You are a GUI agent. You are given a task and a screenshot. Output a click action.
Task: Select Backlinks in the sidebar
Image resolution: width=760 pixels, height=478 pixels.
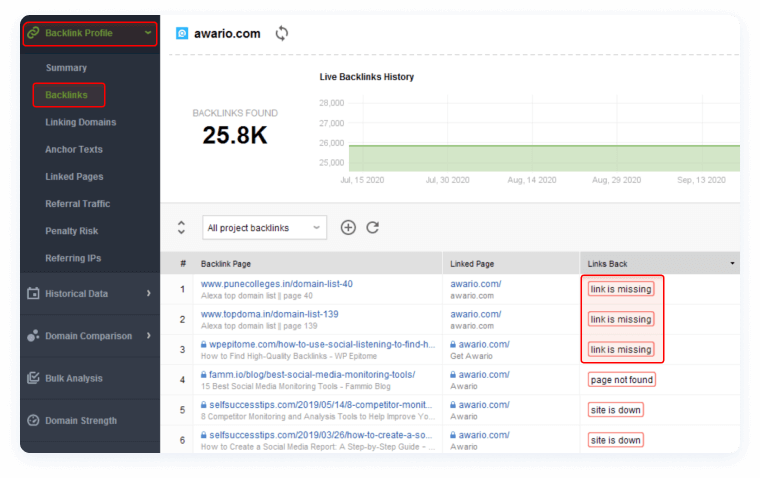click(67, 95)
